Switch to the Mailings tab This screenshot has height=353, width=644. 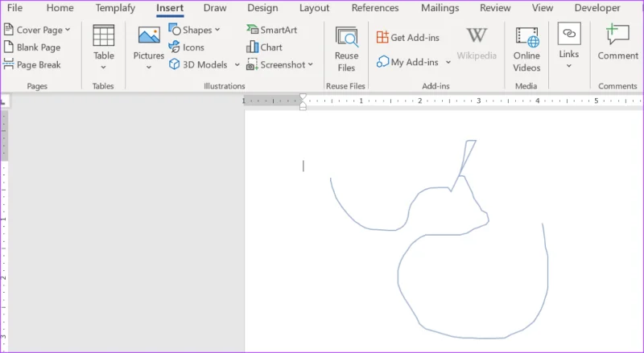440,8
